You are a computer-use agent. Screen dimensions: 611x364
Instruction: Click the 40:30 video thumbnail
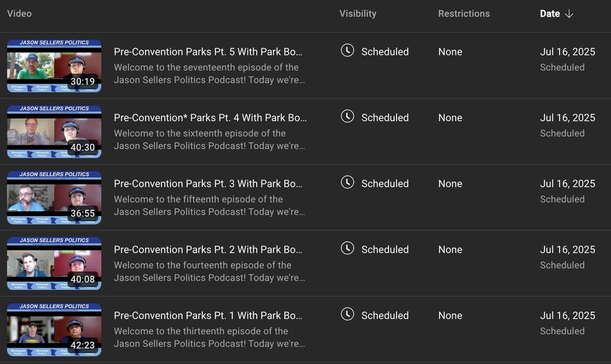coord(54,132)
